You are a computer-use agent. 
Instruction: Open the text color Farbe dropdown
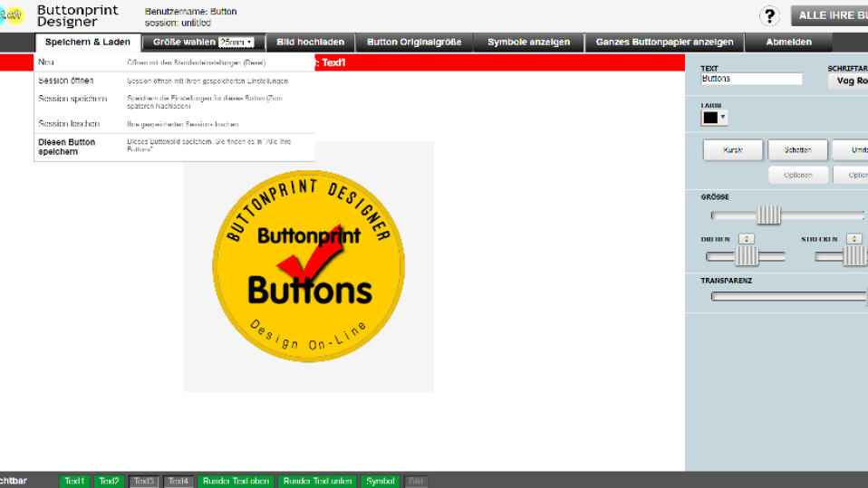(714, 118)
